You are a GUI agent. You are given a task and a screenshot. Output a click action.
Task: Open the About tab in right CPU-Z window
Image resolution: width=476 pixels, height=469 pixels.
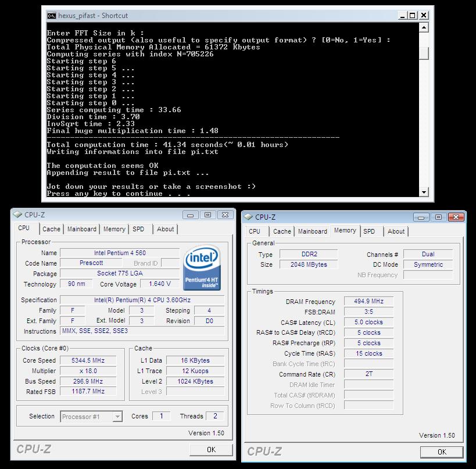(x=396, y=232)
